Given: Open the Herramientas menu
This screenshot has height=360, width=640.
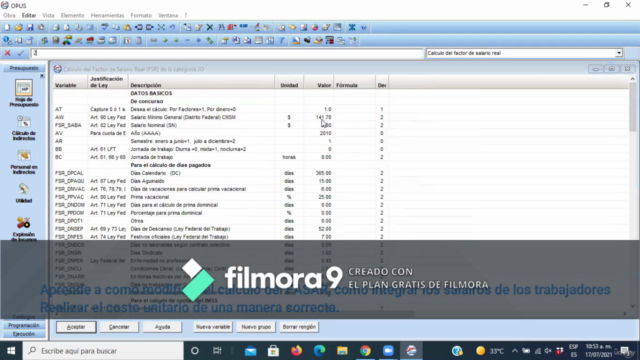Looking at the screenshot, I should 107,16.
